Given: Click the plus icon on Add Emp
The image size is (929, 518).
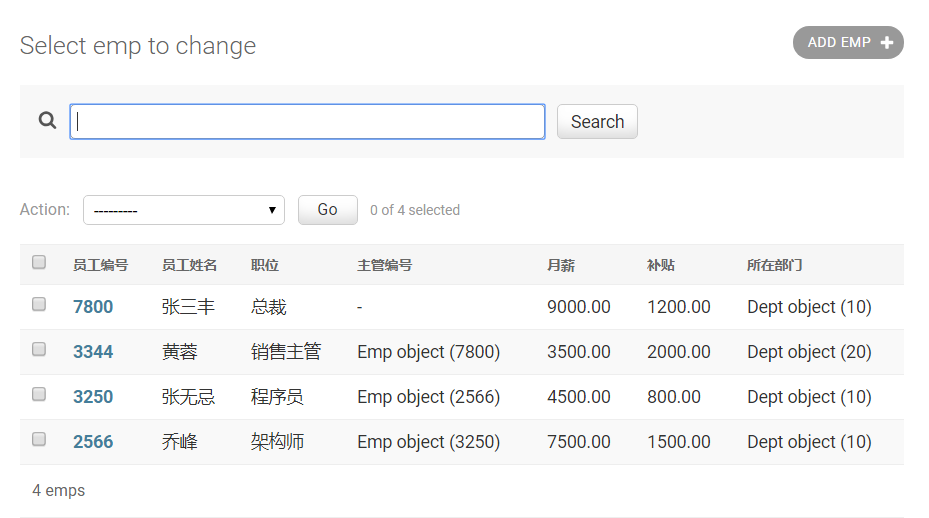Looking at the screenshot, I should [886, 43].
